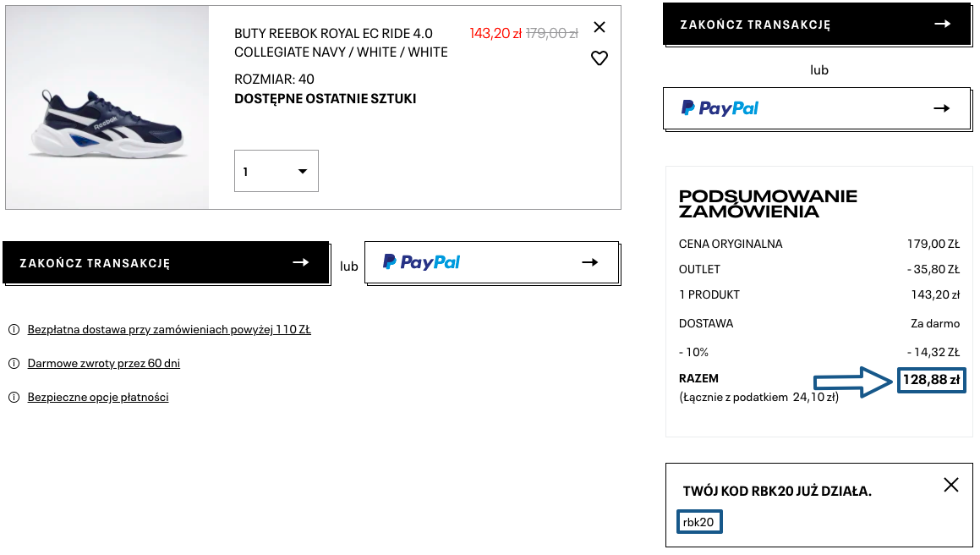Viewport: 980px width, 555px height.
Task: Click the 128,88 zł total amount
Action: click(x=931, y=380)
